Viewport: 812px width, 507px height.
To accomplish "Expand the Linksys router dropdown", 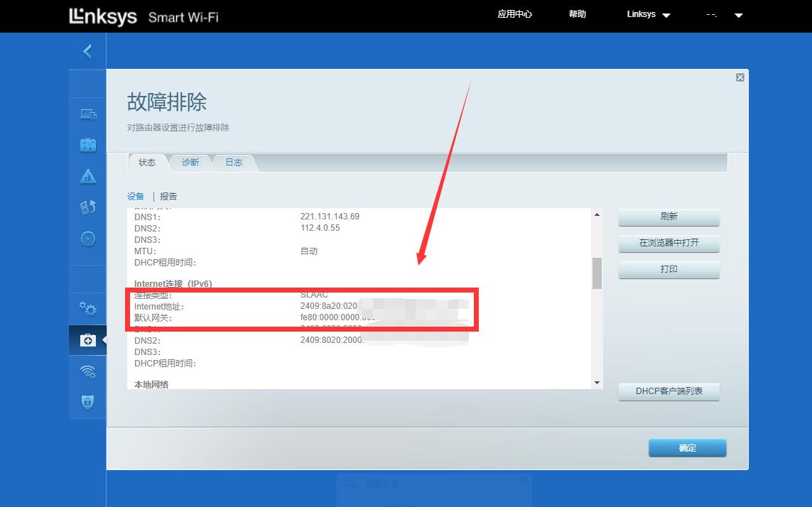I will (647, 14).
